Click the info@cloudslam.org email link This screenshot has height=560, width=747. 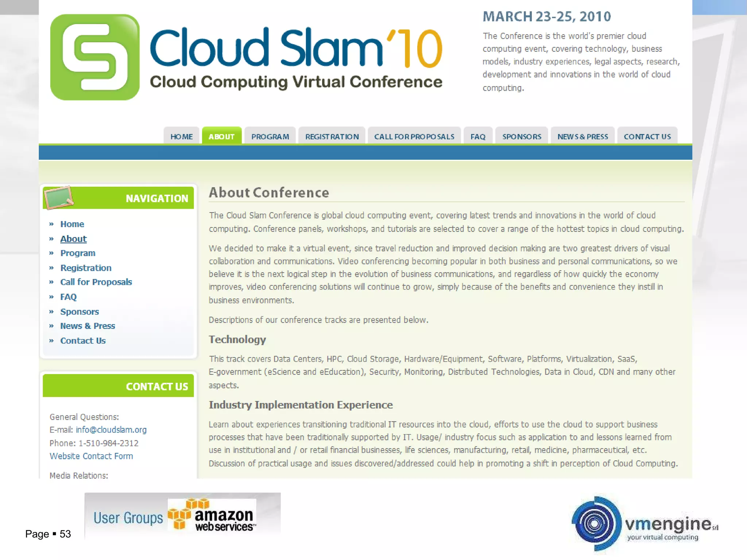tap(111, 430)
